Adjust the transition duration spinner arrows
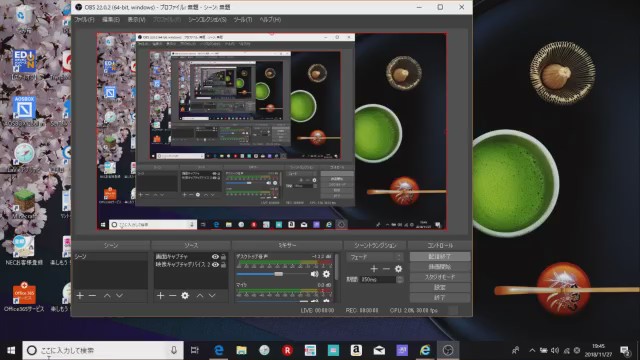The image size is (640, 360). 400,280
